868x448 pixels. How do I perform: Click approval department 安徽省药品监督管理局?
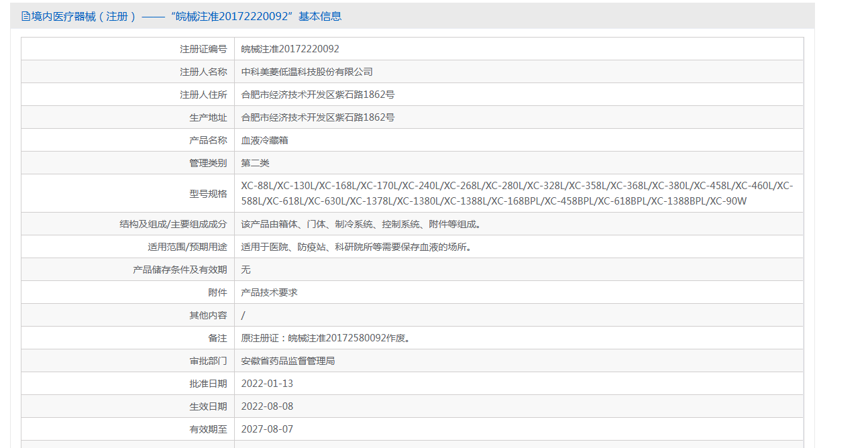pyautogui.click(x=288, y=361)
